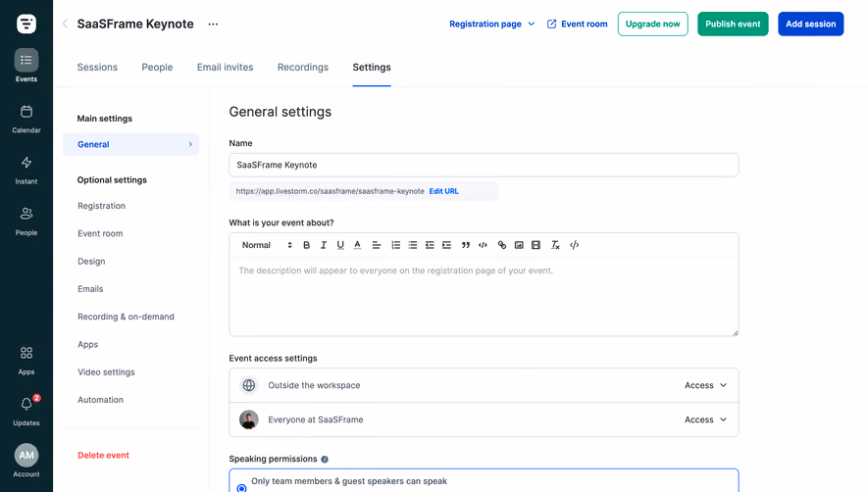This screenshot has height=492, width=868.
Task: Switch to the Recordings tab
Action: [x=303, y=67]
